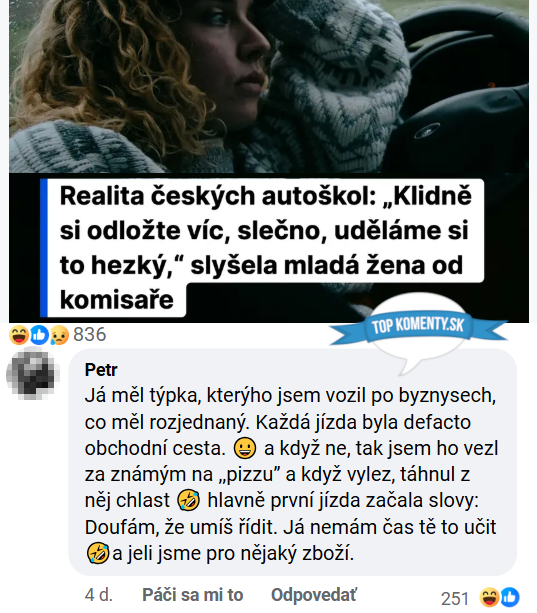Click the blue thumbs-up reaction icon on post

coord(39,335)
